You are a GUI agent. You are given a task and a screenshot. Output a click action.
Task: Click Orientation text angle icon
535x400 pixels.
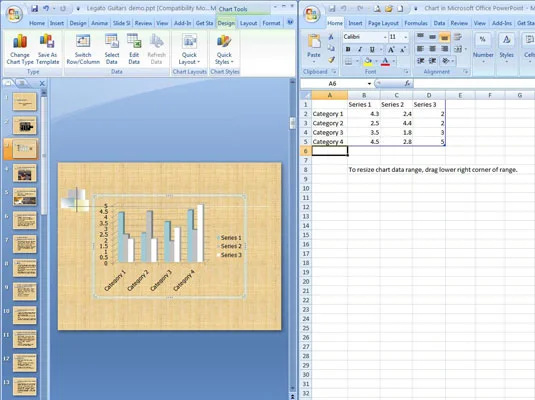pos(445,61)
